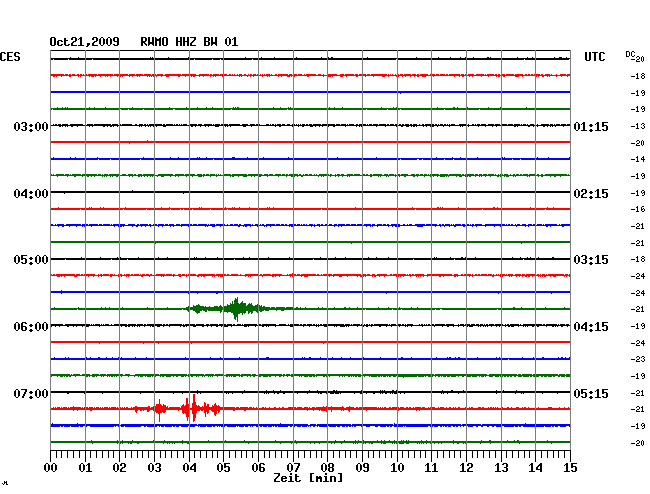The width and height of the screenshot is (650, 494).
Task: Click the red seismic event burst near minute 04
Action: tap(194, 409)
